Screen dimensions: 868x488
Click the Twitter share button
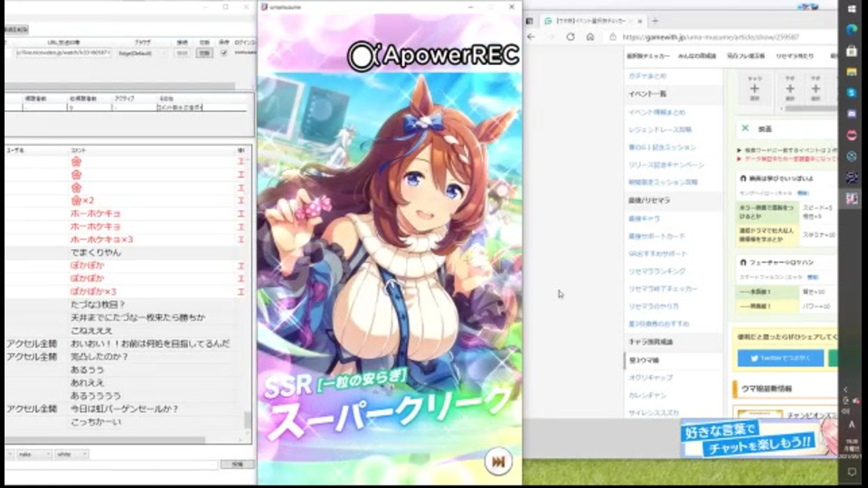click(x=780, y=358)
